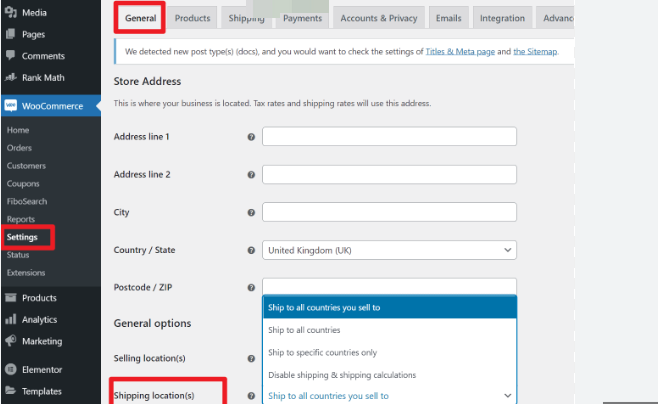
Task: Open the Country / State dropdown
Action: click(389, 250)
